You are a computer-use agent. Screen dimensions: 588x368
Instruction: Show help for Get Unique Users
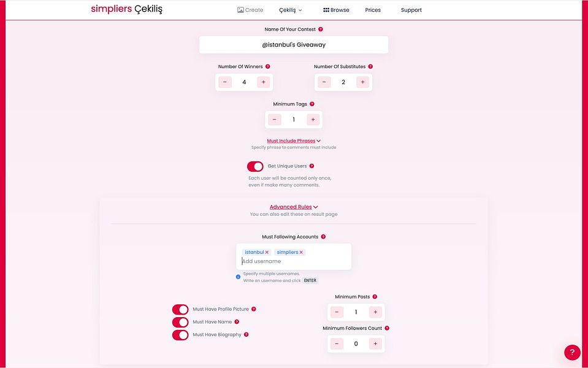[311, 166]
